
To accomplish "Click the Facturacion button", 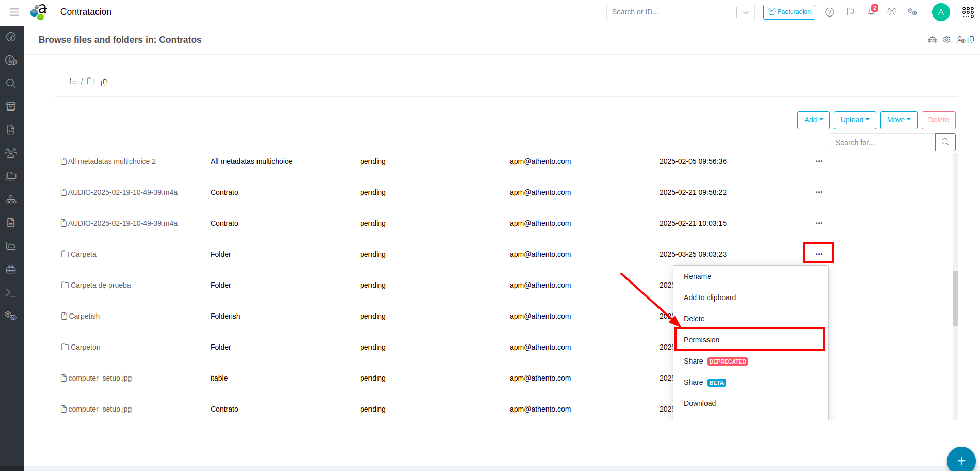I will point(789,12).
